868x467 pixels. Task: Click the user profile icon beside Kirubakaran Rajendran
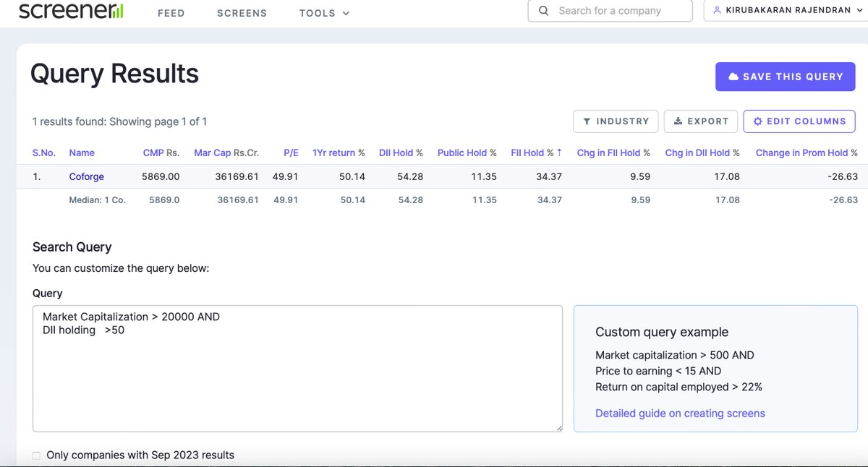[717, 11]
